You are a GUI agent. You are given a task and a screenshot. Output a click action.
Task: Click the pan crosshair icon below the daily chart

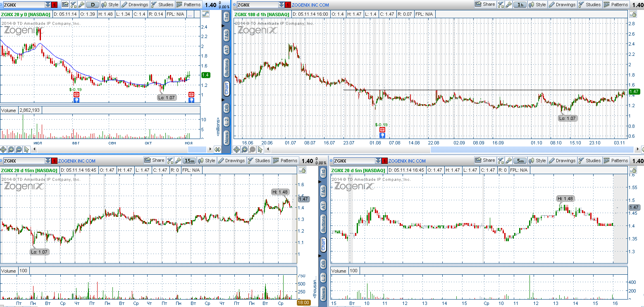click(3, 149)
